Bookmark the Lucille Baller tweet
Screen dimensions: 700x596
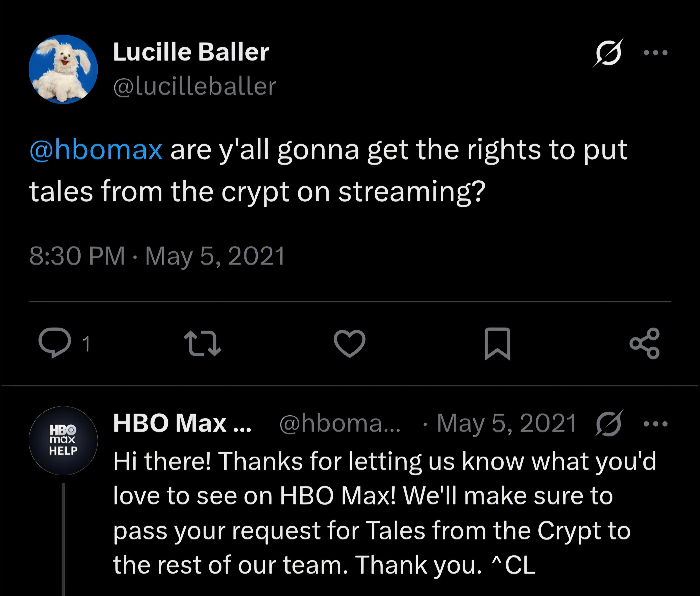(x=497, y=344)
